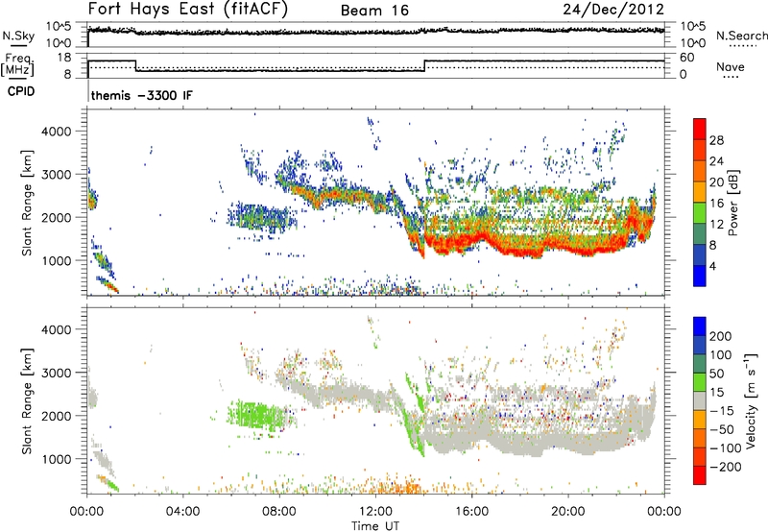
Task: Click the "CPID" row label
Action: pyautogui.click(x=21, y=91)
